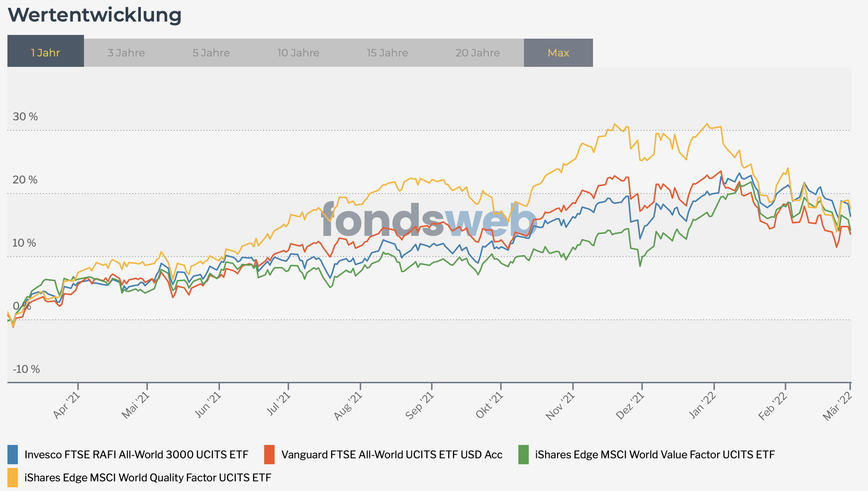Click the blue Invesco legend swatch
868x491 pixels.
13,455
